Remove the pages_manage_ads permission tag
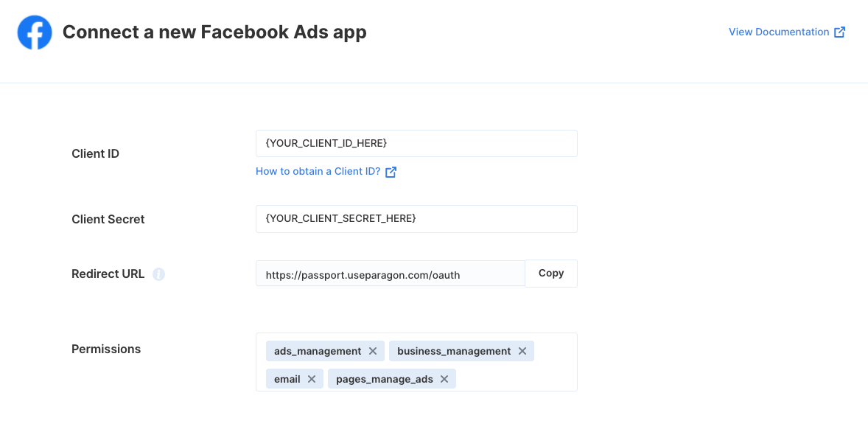This screenshot has height=421, width=868. (x=444, y=379)
